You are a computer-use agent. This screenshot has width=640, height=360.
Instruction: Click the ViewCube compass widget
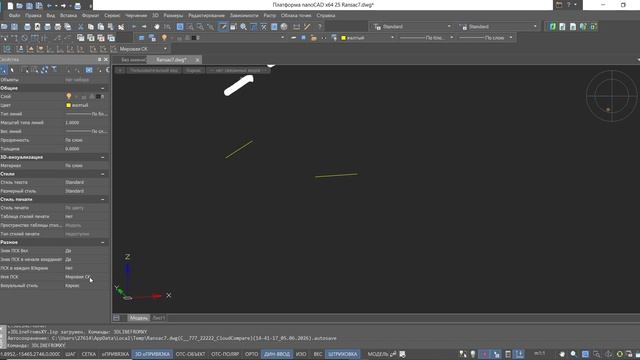coord(611,96)
